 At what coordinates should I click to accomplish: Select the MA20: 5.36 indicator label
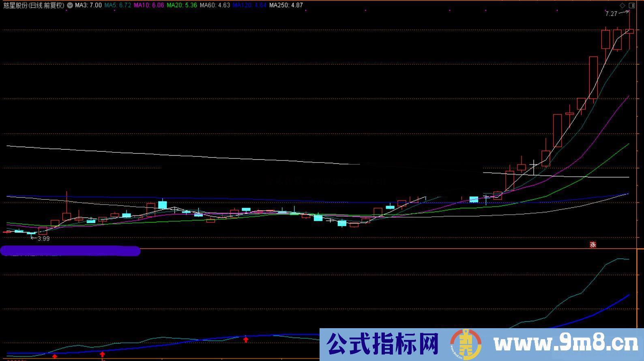(182, 5)
